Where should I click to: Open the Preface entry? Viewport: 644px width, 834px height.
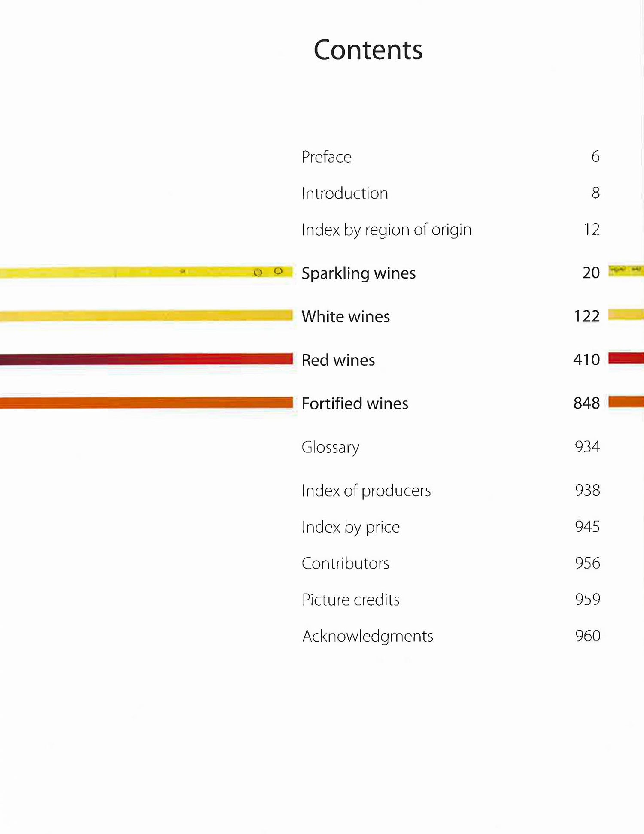326,157
